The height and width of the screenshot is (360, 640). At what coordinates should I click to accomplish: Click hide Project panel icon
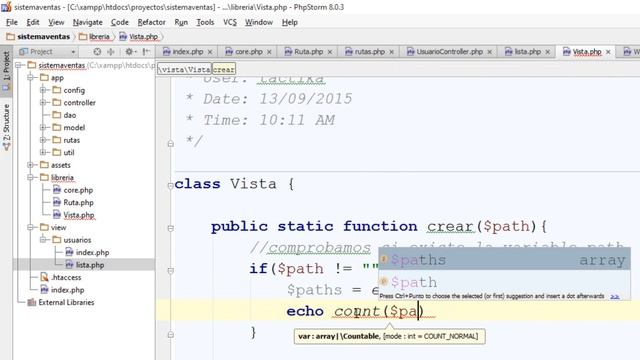(146, 52)
